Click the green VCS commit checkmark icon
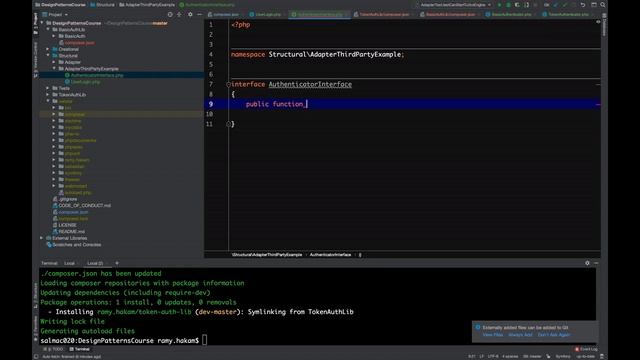 coord(565,5)
